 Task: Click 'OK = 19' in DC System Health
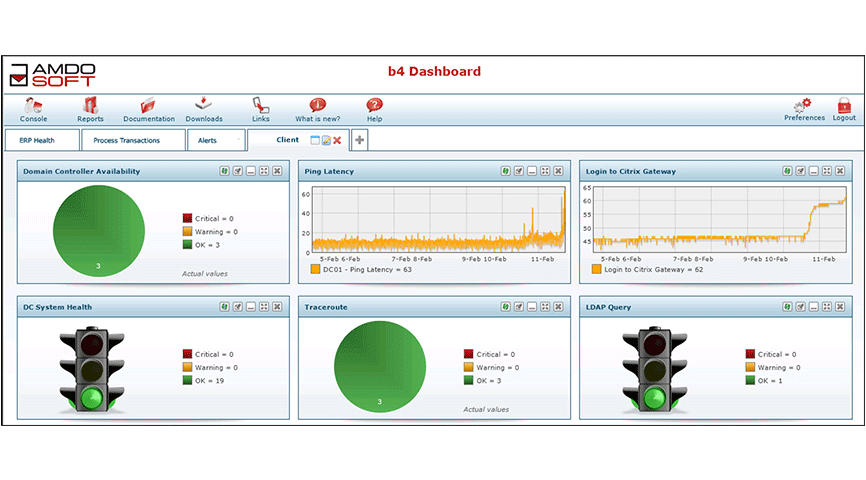click(x=209, y=381)
